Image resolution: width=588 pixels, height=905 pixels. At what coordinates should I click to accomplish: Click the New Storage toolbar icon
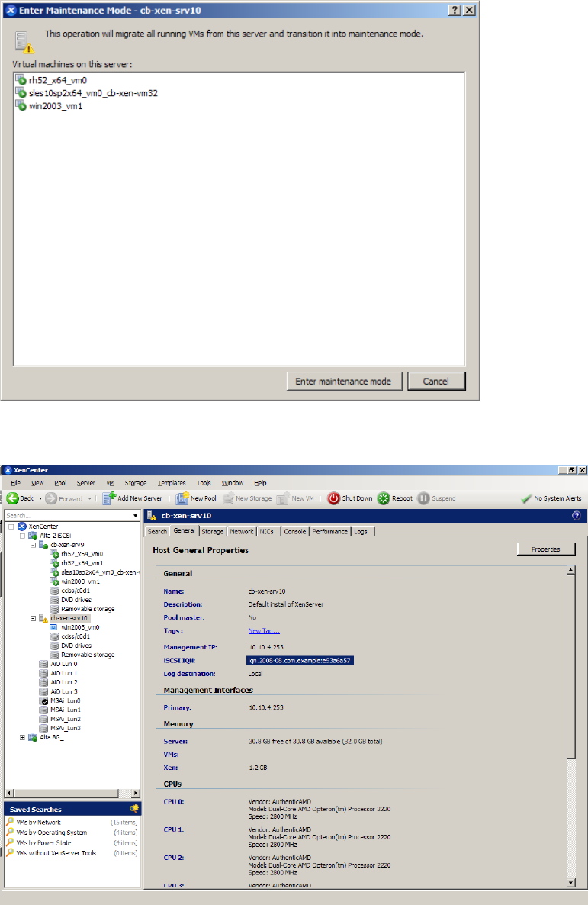tap(228, 498)
